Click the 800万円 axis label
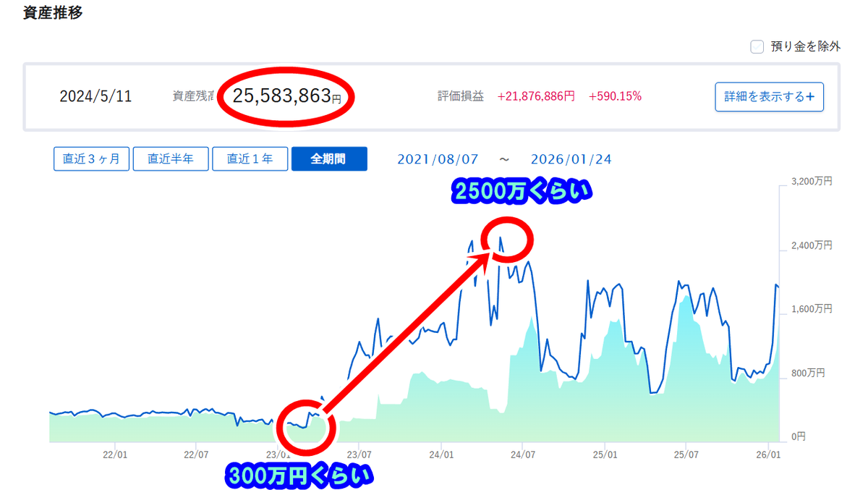Image resolution: width=868 pixels, height=490 pixels. (x=808, y=373)
